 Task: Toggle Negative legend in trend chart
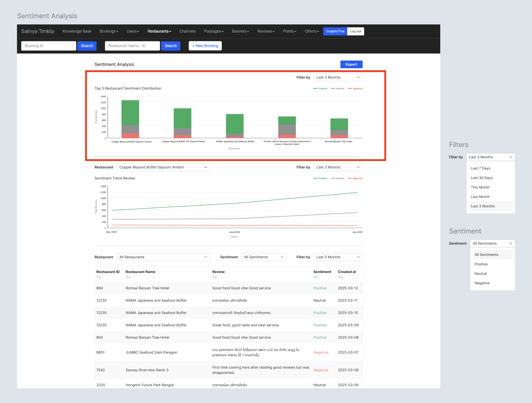pos(355,178)
